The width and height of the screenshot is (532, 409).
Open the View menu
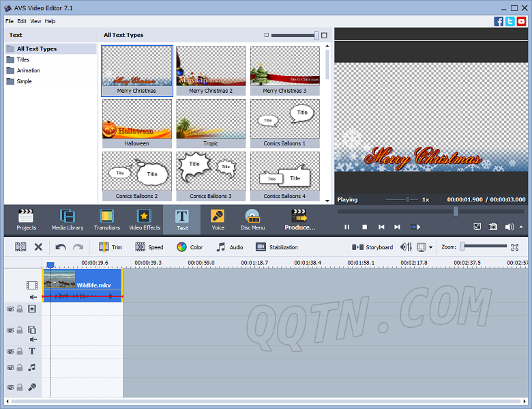pos(35,21)
